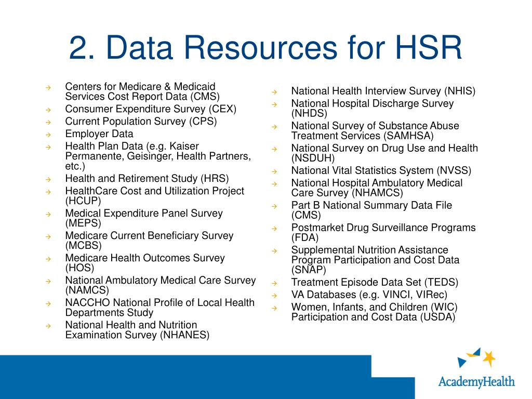Select 'Medicare Health Outcomes Survey (HOS)'
Image resolution: width=532 pixels, height=399 pixels.
(x=145, y=263)
